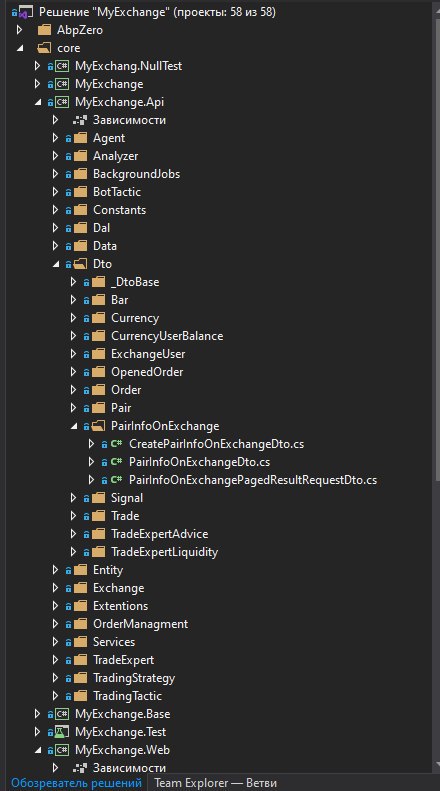Click the BackgroundJobs folder icon
This screenshot has height=791, width=440.
tap(80, 174)
